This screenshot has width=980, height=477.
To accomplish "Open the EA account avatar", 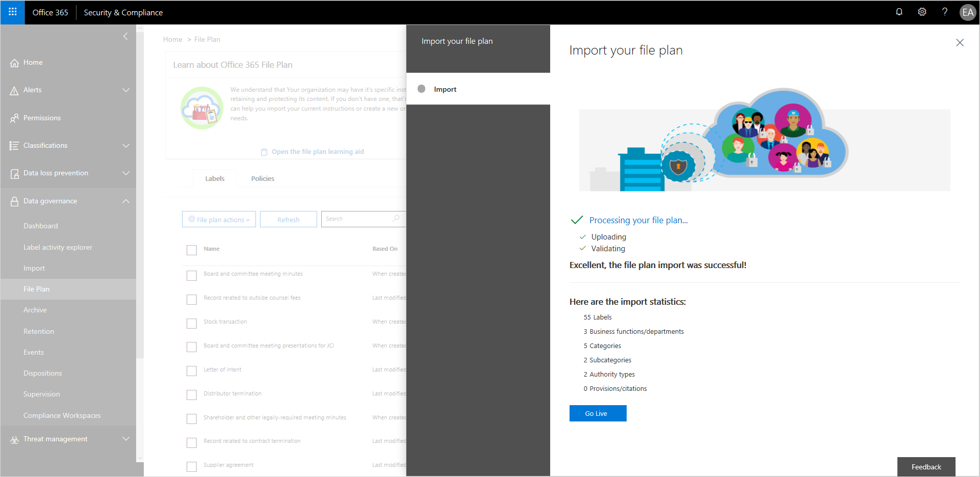I will click(967, 12).
